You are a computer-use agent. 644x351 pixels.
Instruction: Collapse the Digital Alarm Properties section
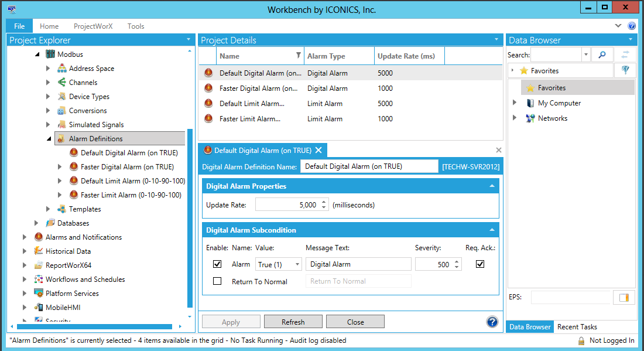click(491, 186)
